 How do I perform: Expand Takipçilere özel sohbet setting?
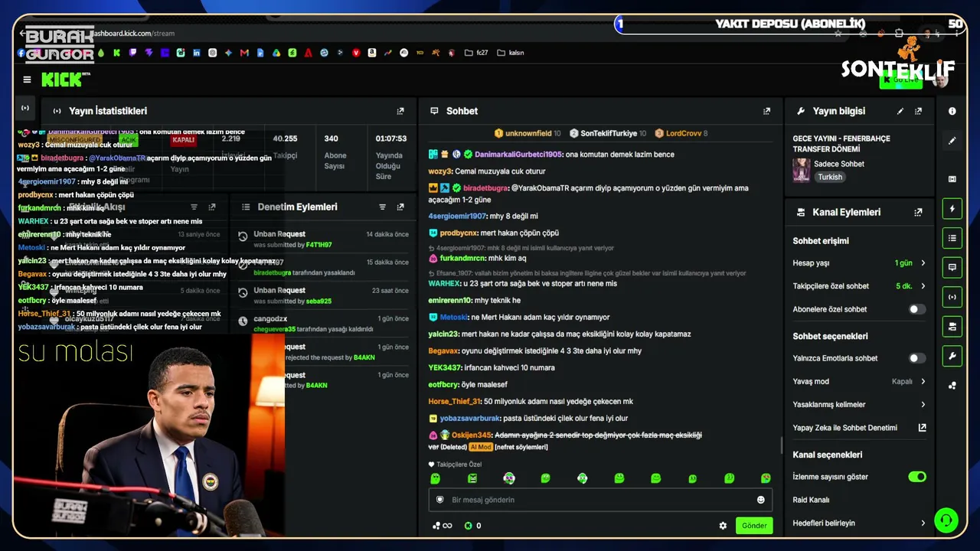pyautogui.click(x=859, y=286)
